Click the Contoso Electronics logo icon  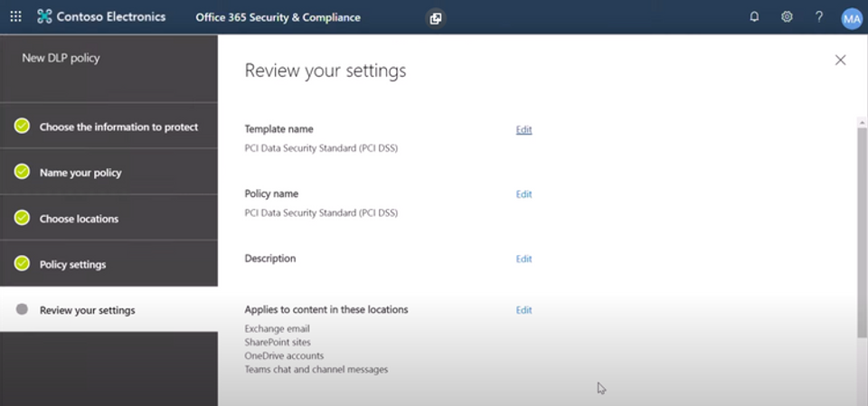pos(44,16)
